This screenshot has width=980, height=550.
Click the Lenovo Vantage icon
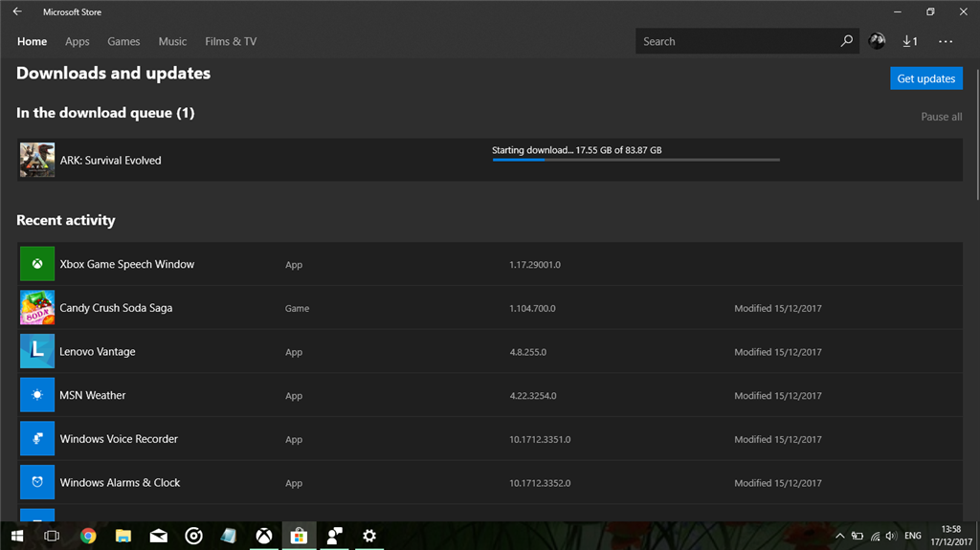click(37, 351)
